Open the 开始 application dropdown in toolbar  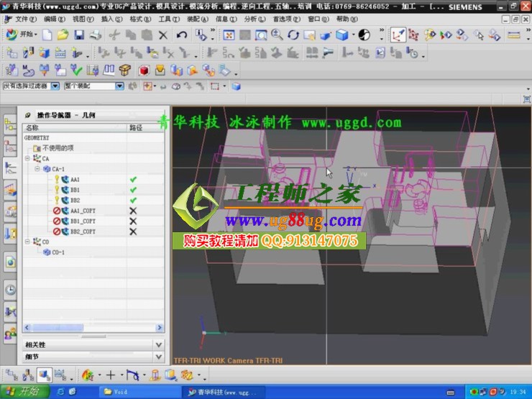pyautogui.click(x=22, y=35)
